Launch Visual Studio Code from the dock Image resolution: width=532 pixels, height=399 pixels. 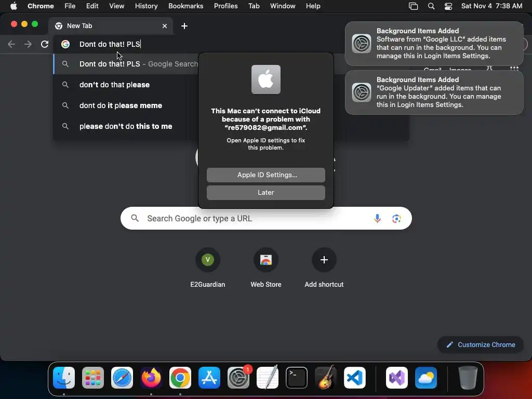point(354,378)
